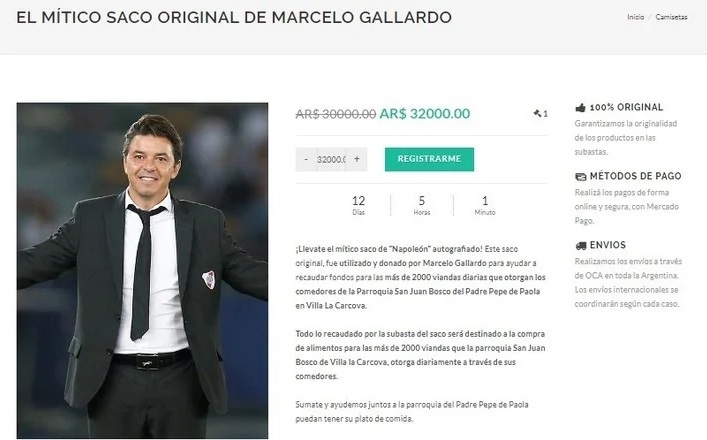This screenshot has height=440, width=707.
Task: Click the 100% ORIGINAL heading
Action: (626, 107)
